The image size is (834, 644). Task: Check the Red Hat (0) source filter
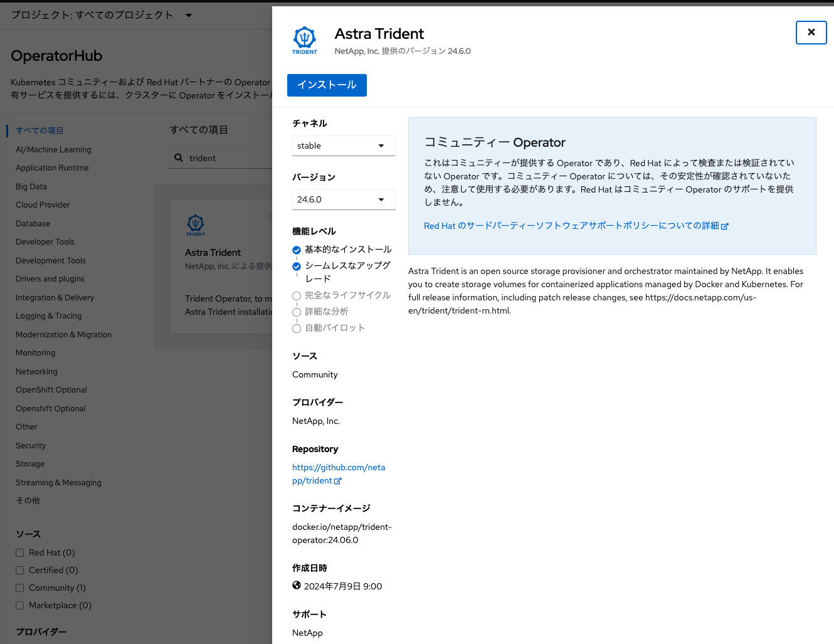click(20, 553)
